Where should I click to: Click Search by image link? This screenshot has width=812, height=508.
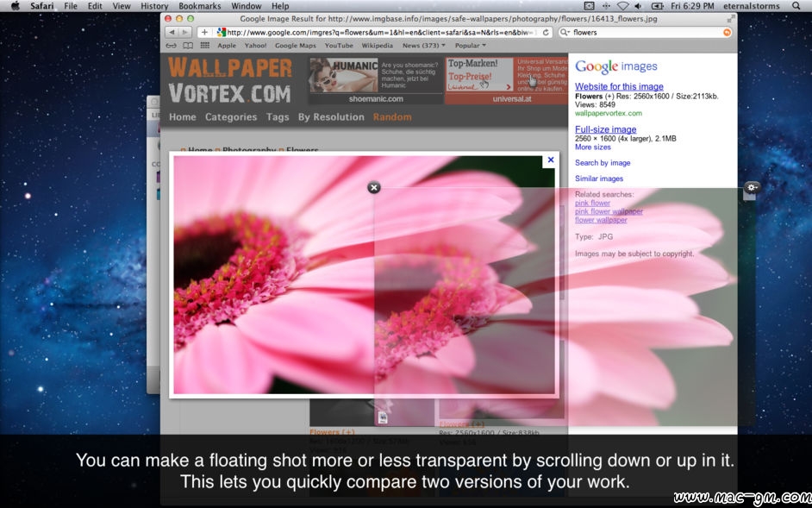click(603, 163)
